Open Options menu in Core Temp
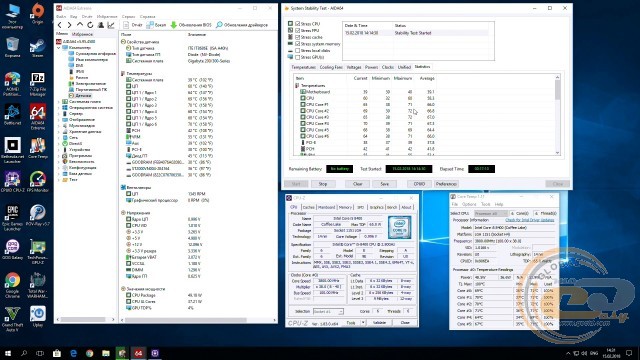The height and width of the screenshot is (360, 640). point(469,204)
